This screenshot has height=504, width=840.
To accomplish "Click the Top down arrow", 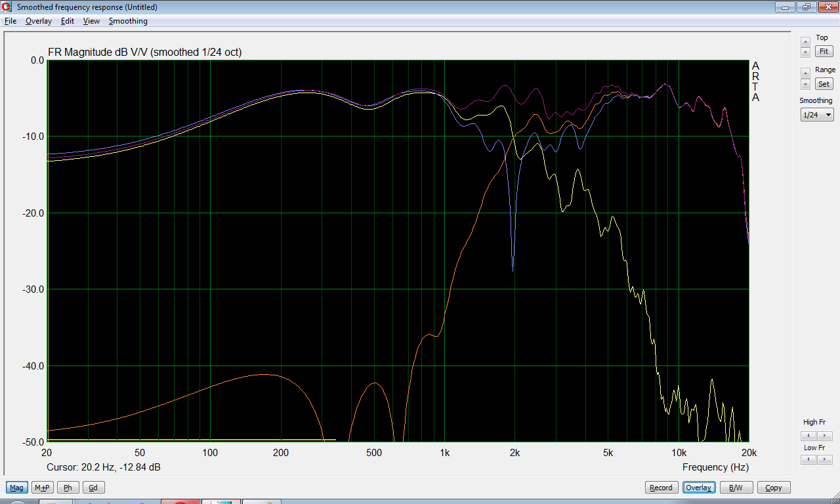I will (806, 52).
